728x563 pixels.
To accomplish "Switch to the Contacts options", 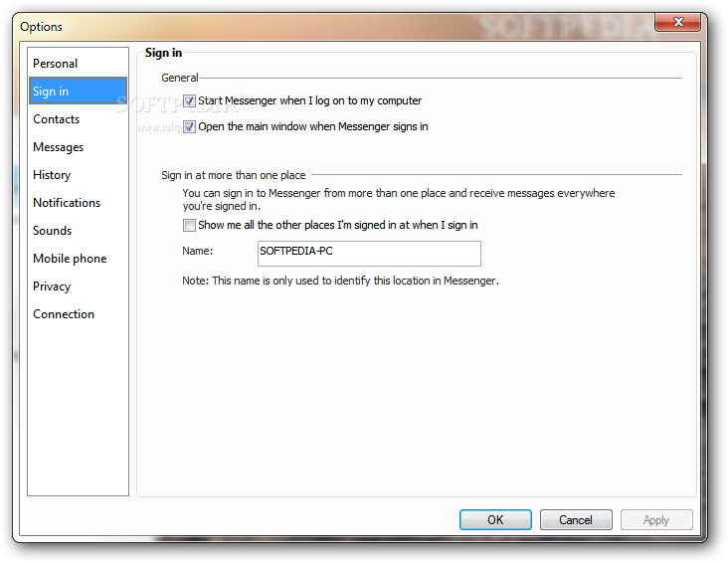I will coord(78,119).
